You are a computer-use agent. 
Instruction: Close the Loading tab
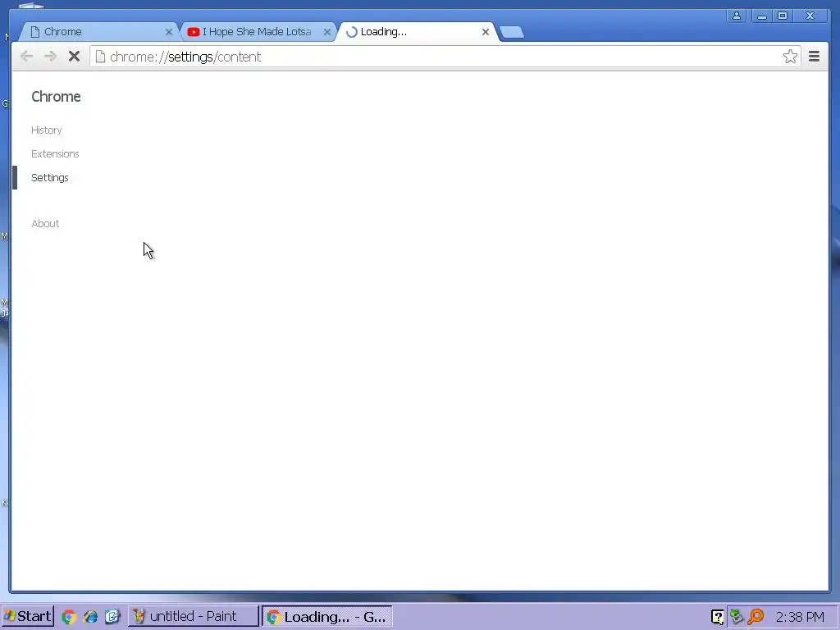click(x=486, y=32)
